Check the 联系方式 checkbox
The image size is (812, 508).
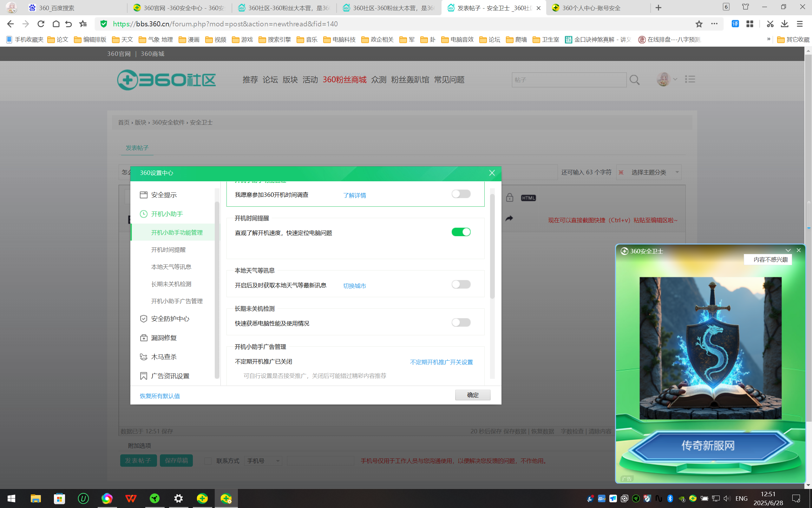click(208, 461)
